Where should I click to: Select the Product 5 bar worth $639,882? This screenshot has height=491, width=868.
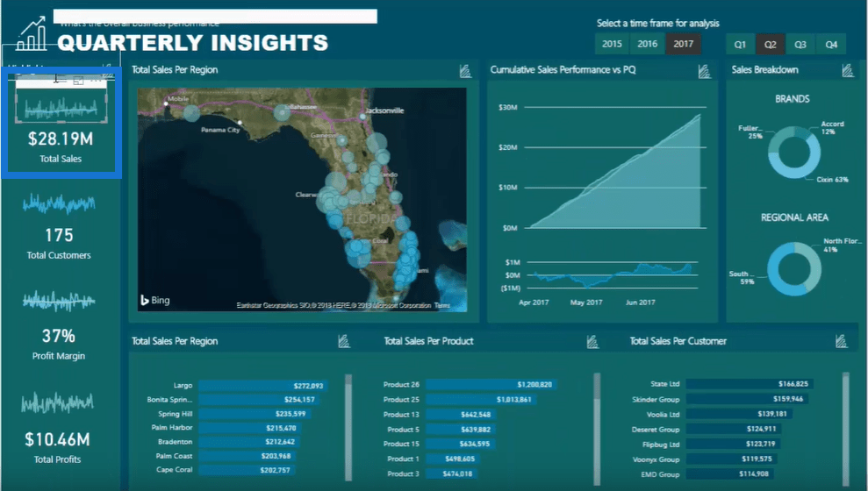pos(461,429)
